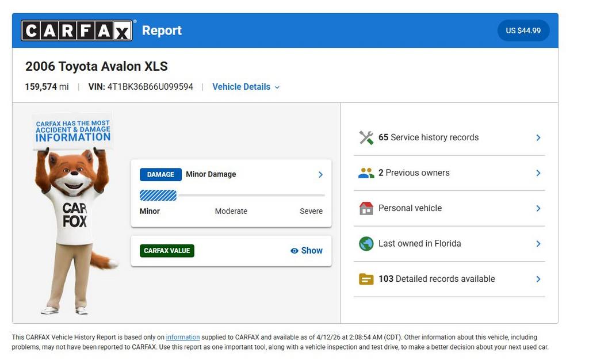Expand 65 Service history records chevron
This screenshot has height=364, width=589.
click(538, 137)
